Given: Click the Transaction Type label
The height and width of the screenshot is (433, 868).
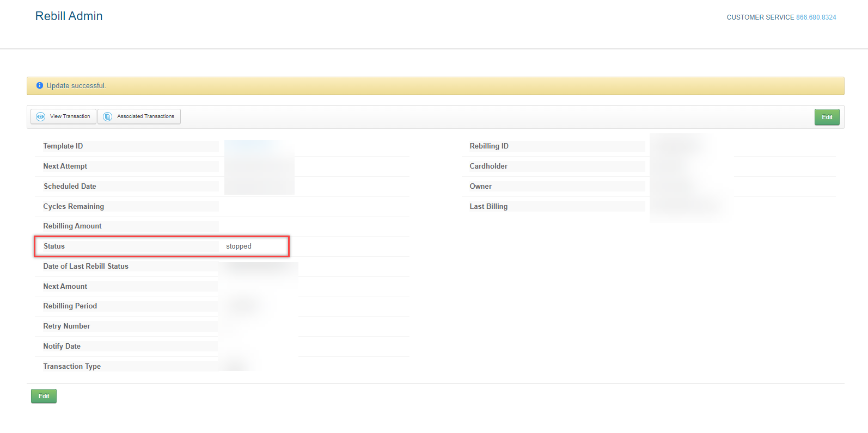Looking at the screenshot, I should (x=72, y=367).
